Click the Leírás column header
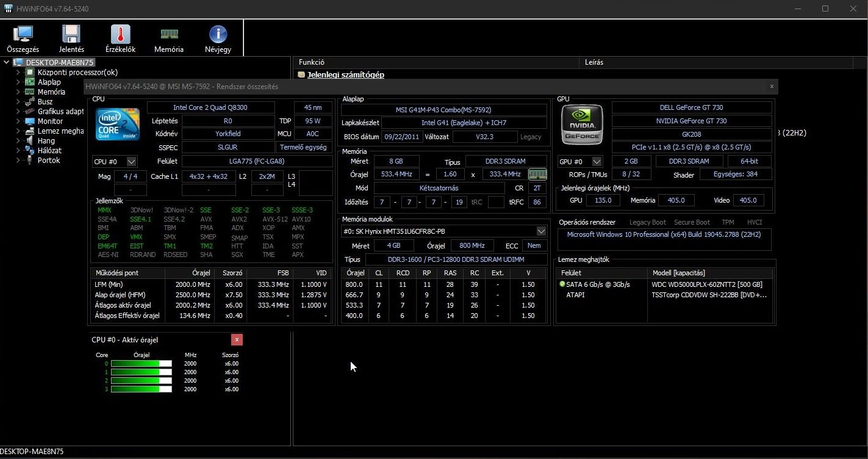The height and width of the screenshot is (459, 868). click(x=717, y=62)
